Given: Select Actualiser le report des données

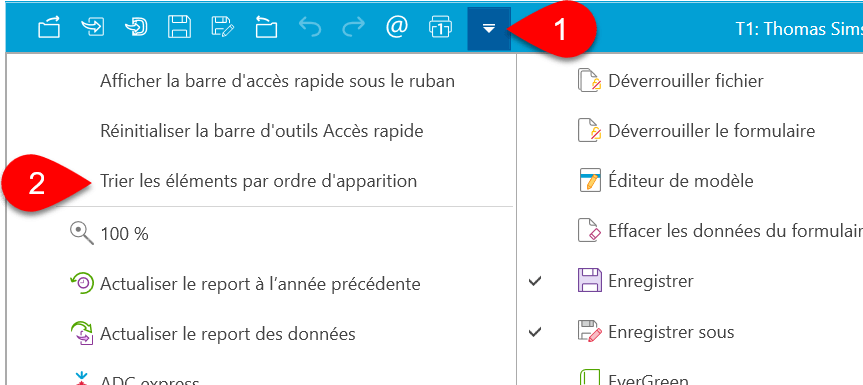Looking at the screenshot, I should (x=228, y=334).
